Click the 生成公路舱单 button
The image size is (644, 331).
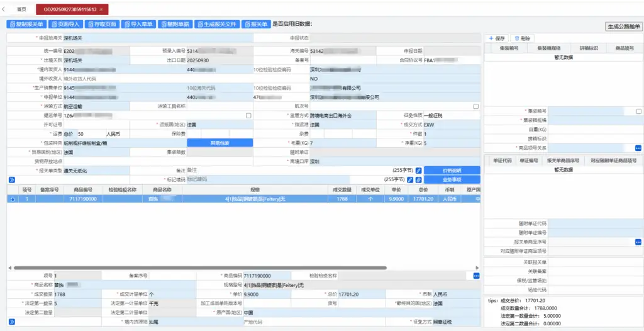pos(625,26)
